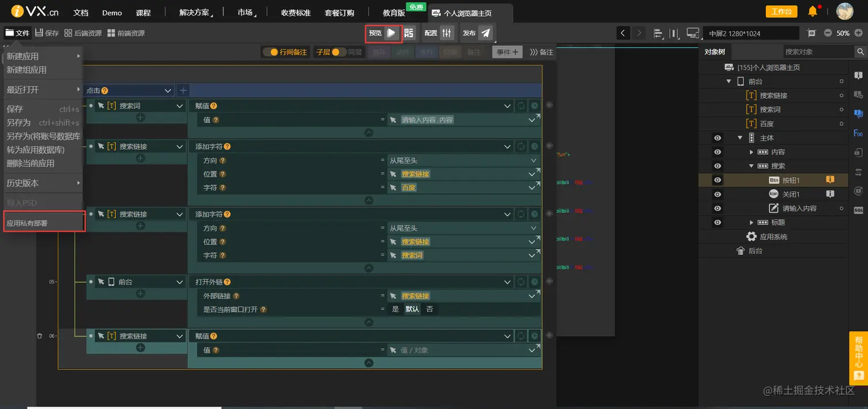This screenshot has height=409, width=868.
Task: Open 收费标准 link in top nav
Action: tap(296, 13)
